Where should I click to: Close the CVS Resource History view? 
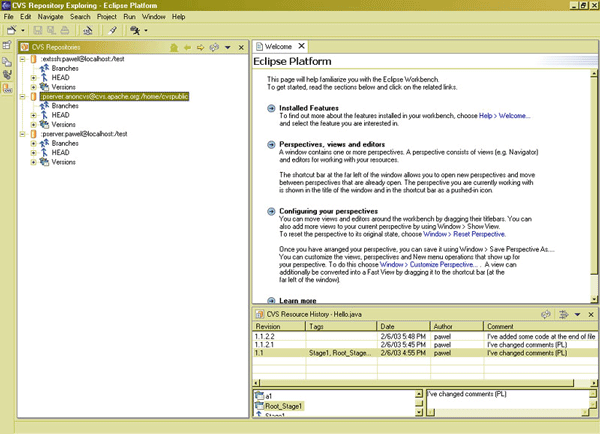tap(591, 314)
